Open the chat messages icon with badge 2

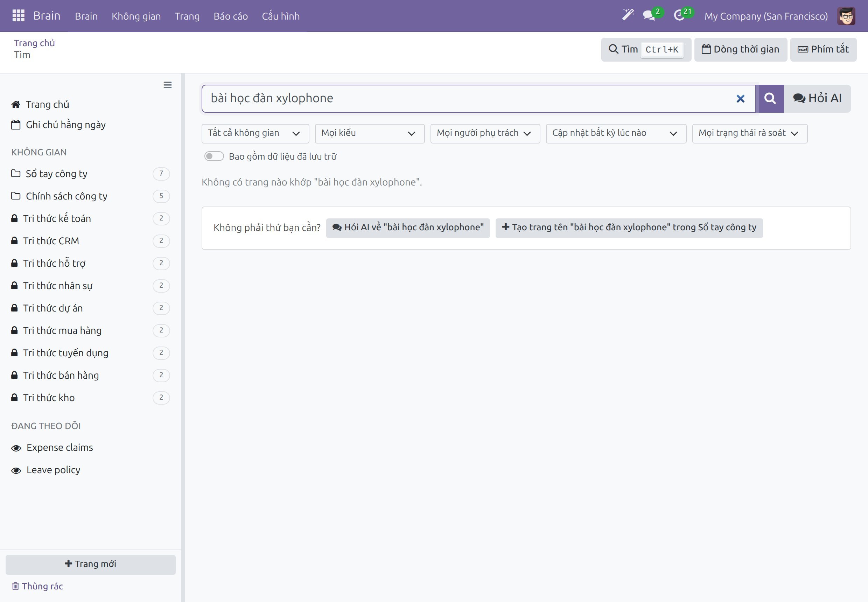click(x=653, y=15)
